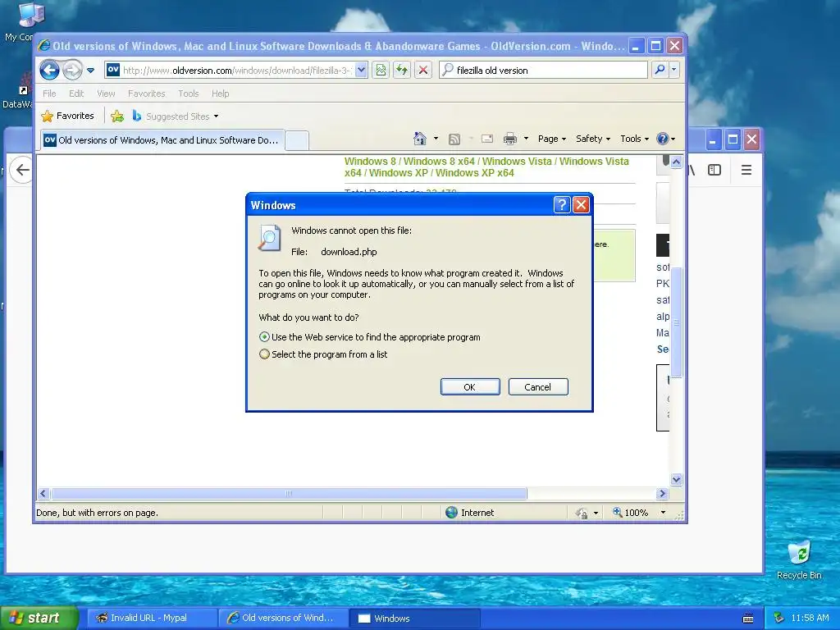The image size is (840, 630).
Task: Click the OK button
Action: tap(470, 387)
